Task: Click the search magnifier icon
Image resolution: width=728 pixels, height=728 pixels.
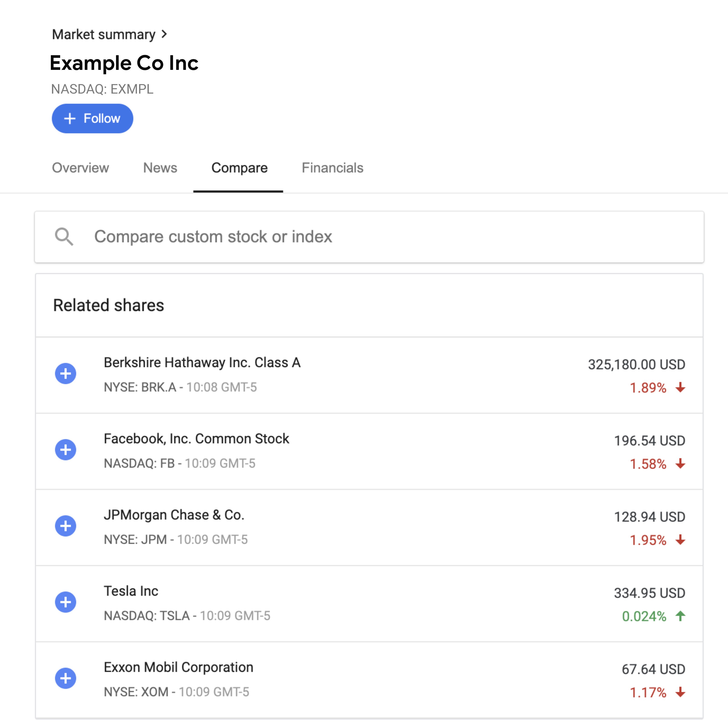Action: click(64, 237)
